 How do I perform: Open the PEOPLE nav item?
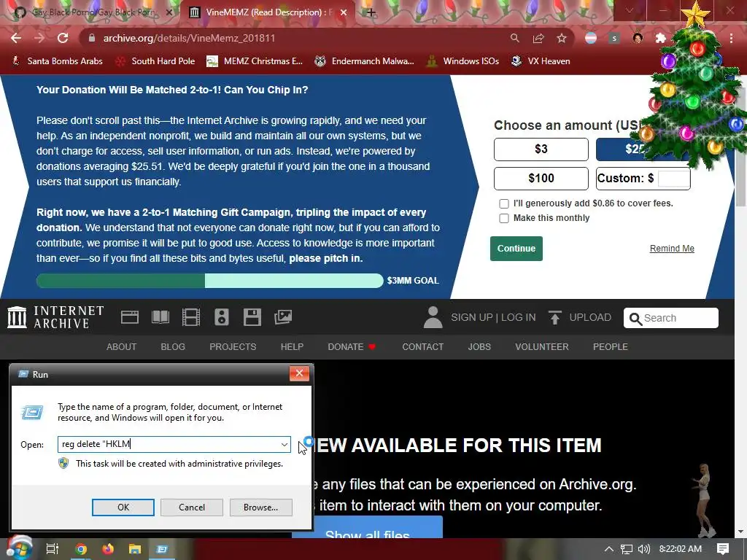(611, 346)
